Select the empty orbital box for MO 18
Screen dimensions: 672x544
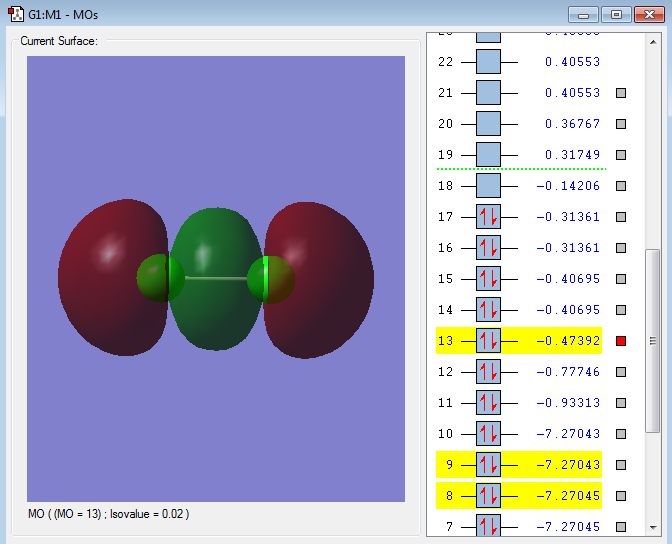pos(489,186)
